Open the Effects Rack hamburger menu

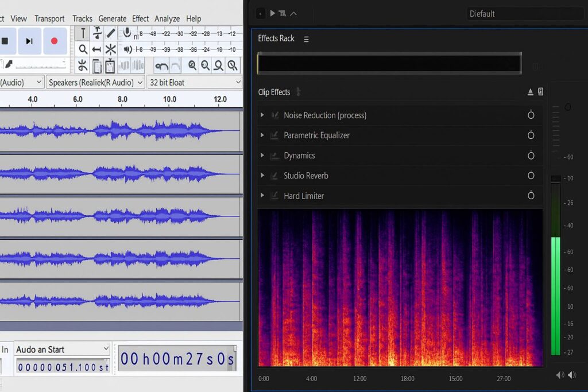click(306, 39)
